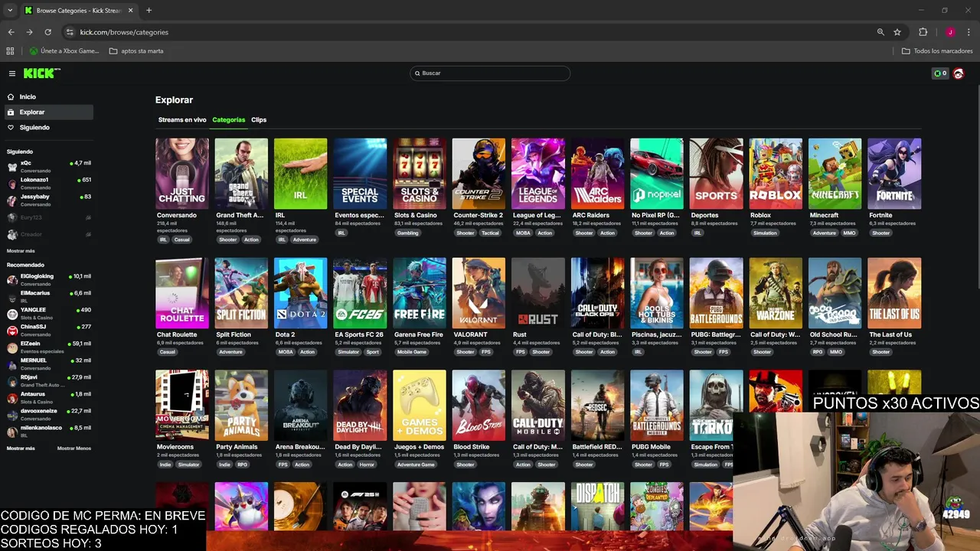Open the Fortnite category thumbnail
Image resolution: width=980 pixels, height=551 pixels.
[894, 174]
